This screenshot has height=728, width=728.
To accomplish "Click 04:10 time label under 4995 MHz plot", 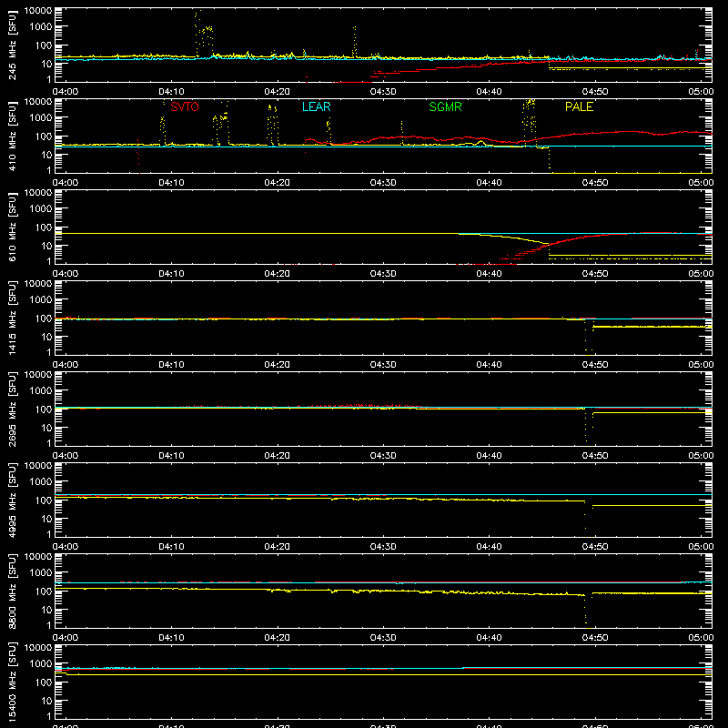I will coord(171,547).
